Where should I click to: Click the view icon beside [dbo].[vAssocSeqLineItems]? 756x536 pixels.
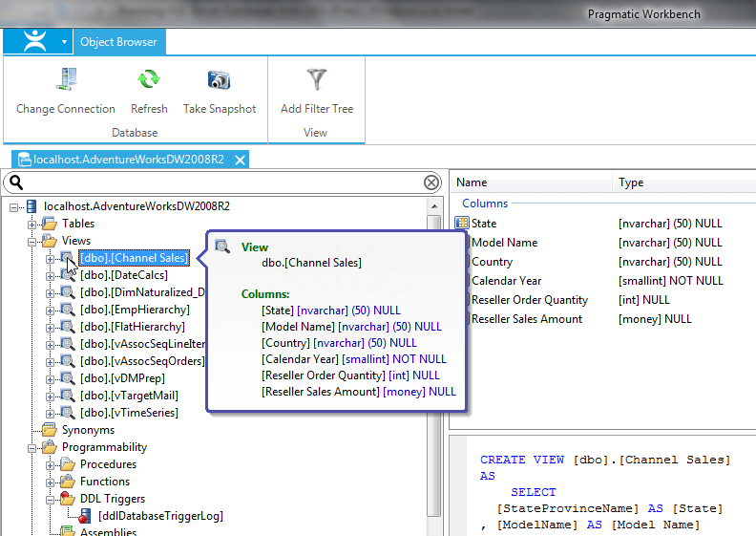(x=68, y=344)
